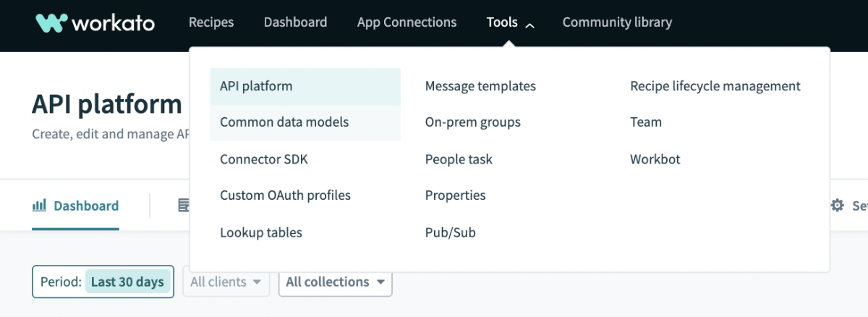Open Lookup tables
Screen dimensions: 868x317
(261, 232)
